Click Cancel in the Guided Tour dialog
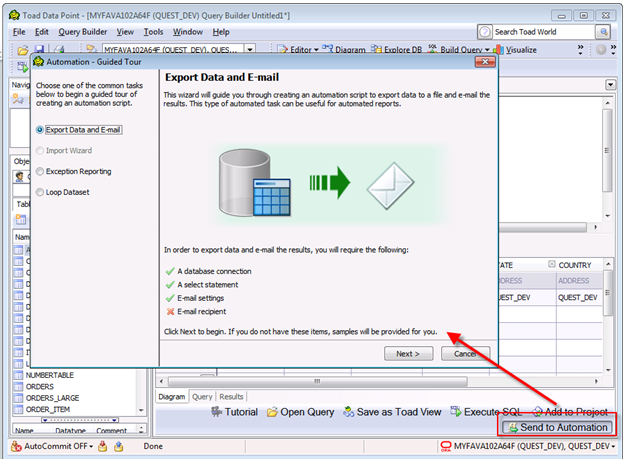Screen dimensions: 626x462 coord(465,354)
